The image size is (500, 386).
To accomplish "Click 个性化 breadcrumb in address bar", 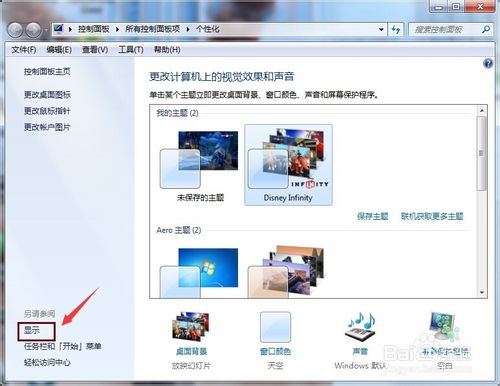I will point(208,29).
